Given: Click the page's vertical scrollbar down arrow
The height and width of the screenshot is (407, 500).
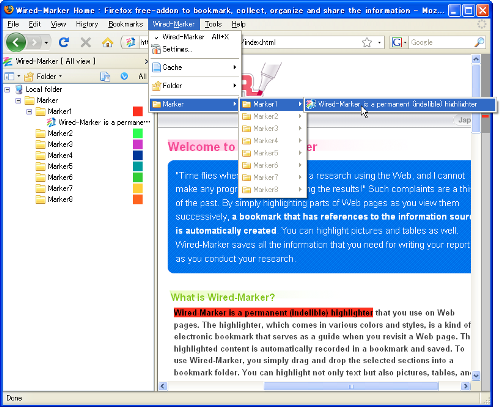Looking at the screenshot, I should (476, 376).
